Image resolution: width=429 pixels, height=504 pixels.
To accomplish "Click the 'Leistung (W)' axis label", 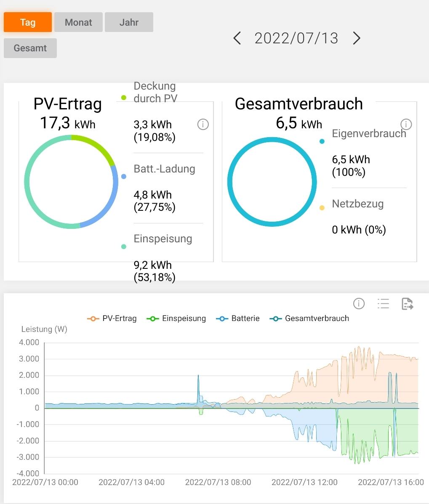I will coord(44,329).
